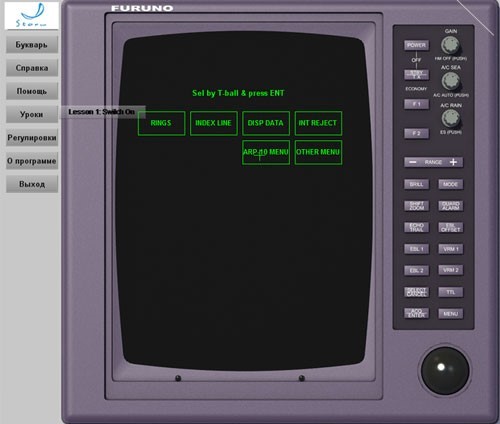
Task: Activate the F2 function key
Action: 416,133
